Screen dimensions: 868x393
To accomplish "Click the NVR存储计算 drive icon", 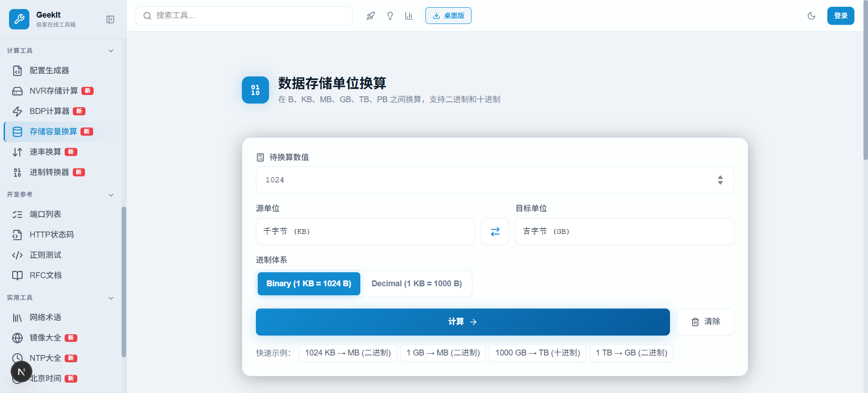I will 17,91.
